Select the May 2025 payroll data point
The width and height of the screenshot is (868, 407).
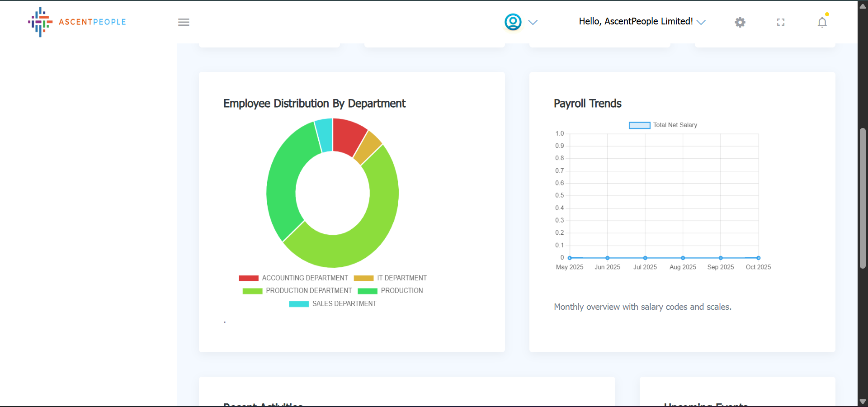tap(570, 258)
